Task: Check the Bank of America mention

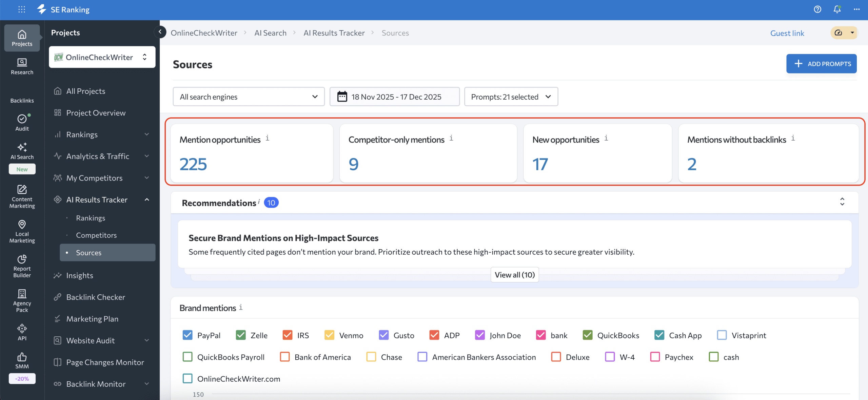Action: (284, 357)
